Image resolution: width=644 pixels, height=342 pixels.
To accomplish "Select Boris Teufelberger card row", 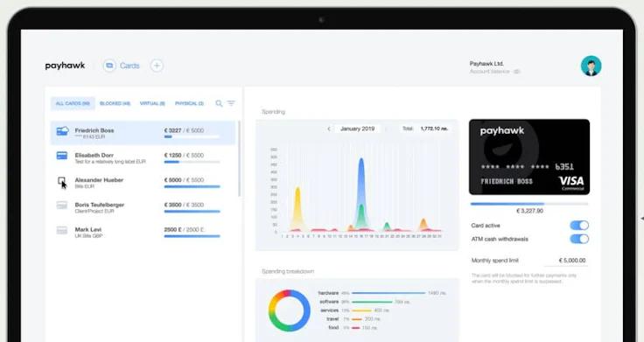I will coord(143,207).
